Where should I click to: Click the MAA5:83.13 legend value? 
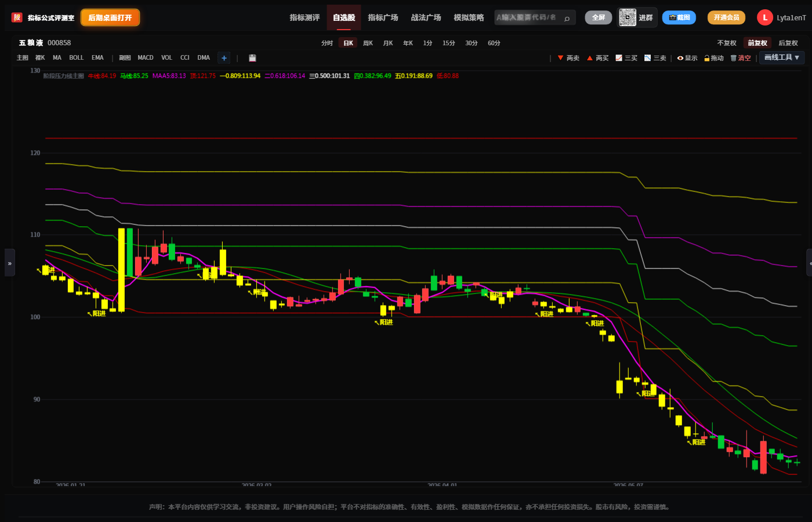[169, 76]
